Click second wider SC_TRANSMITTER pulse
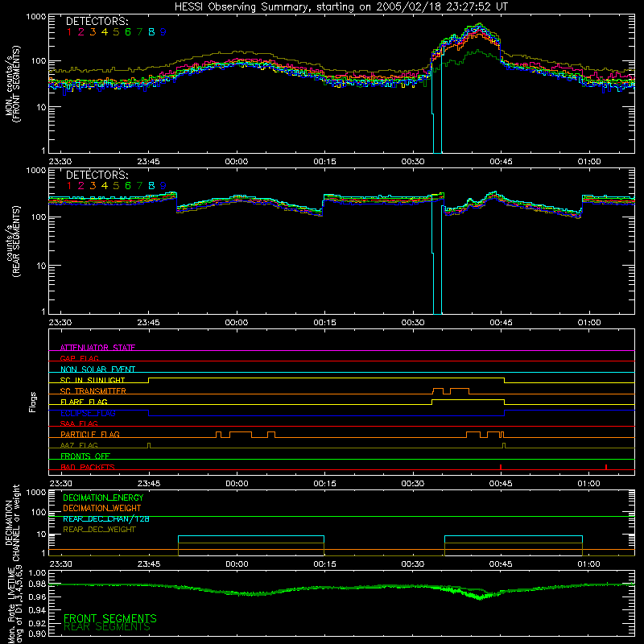 coord(460,391)
